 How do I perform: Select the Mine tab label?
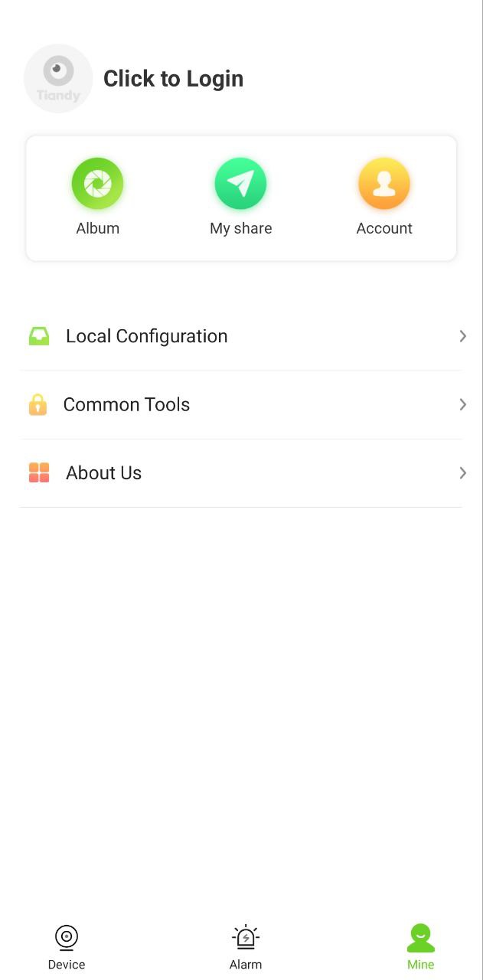[x=420, y=965]
